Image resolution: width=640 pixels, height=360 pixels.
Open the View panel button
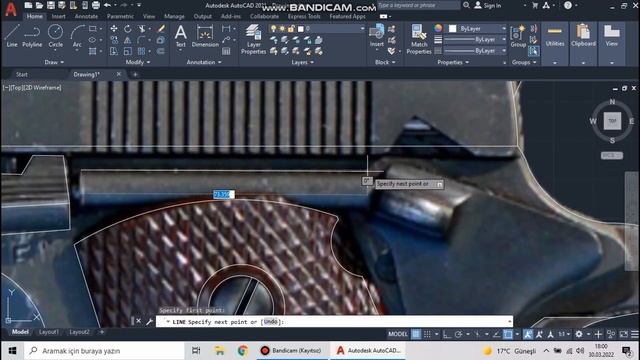click(611, 44)
